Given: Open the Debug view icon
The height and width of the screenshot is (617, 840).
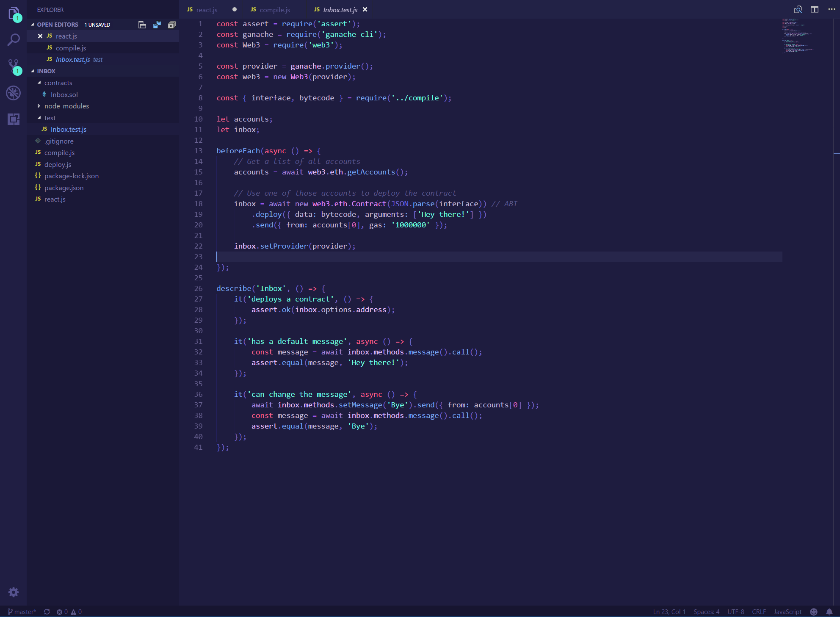Looking at the screenshot, I should pos(14,93).
